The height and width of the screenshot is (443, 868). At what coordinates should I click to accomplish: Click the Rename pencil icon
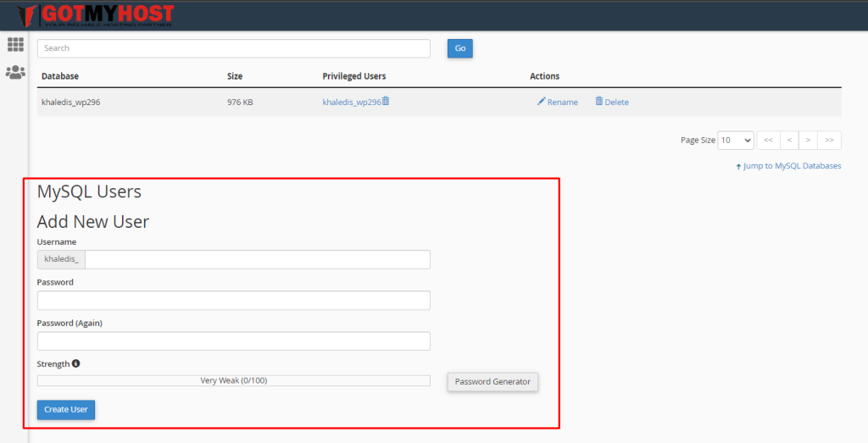tap(542, 102)
